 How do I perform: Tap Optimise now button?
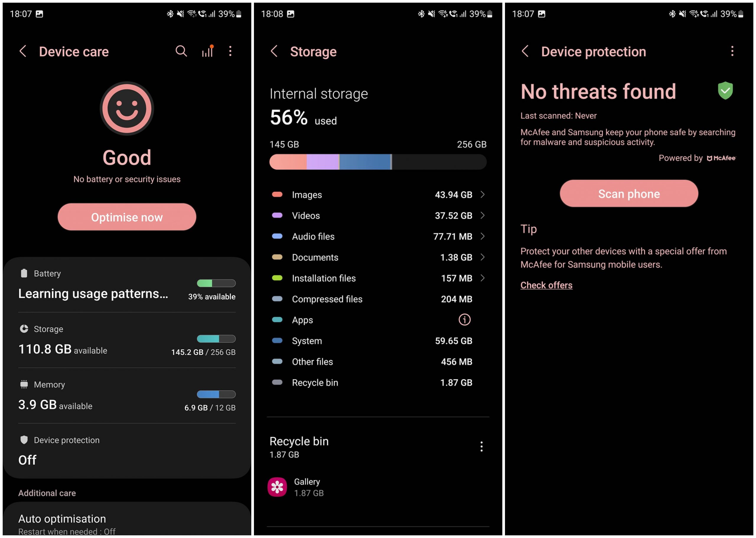[x=126, y=217]
